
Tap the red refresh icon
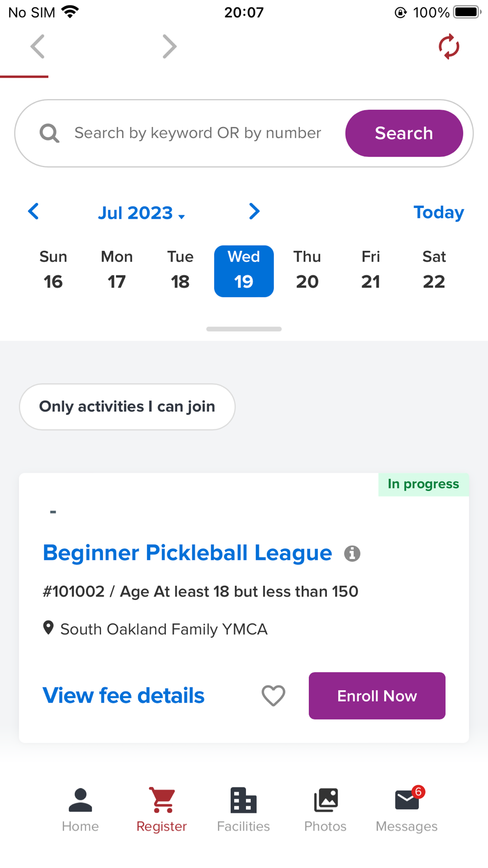[448, 47]
